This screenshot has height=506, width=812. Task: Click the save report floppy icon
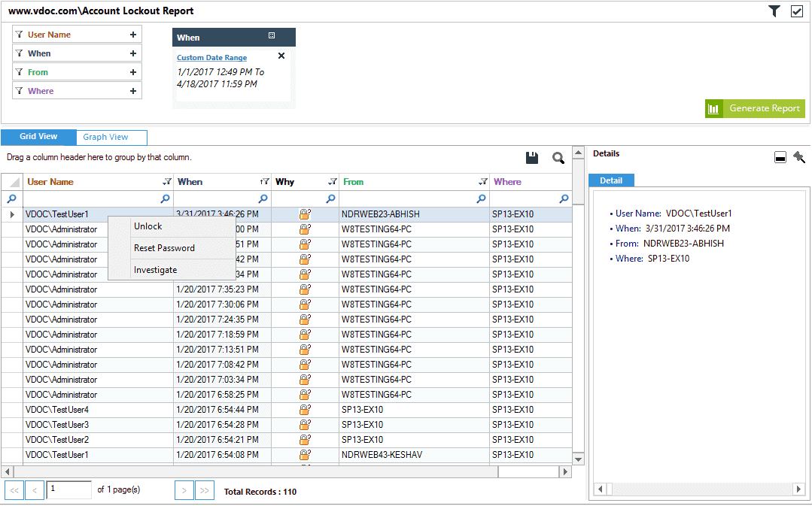(532, 159)
